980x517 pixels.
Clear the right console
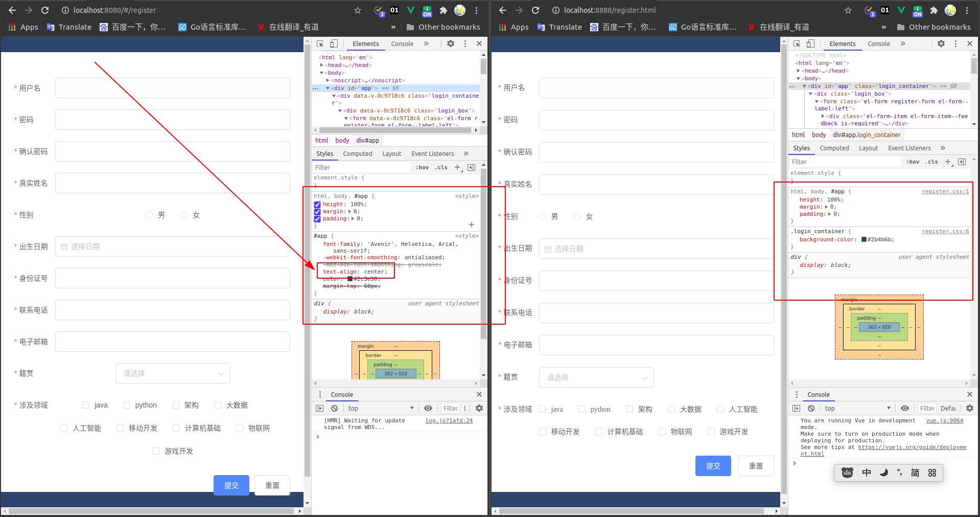811,409
